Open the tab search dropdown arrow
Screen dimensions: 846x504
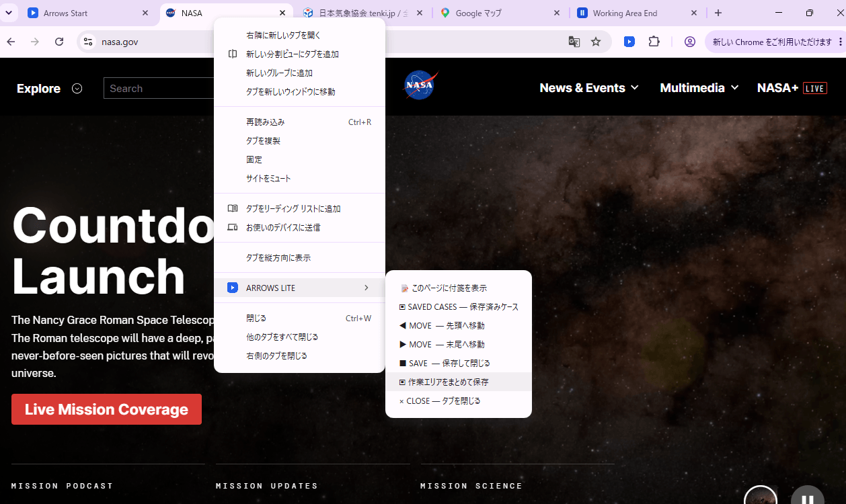coord(9,13)
